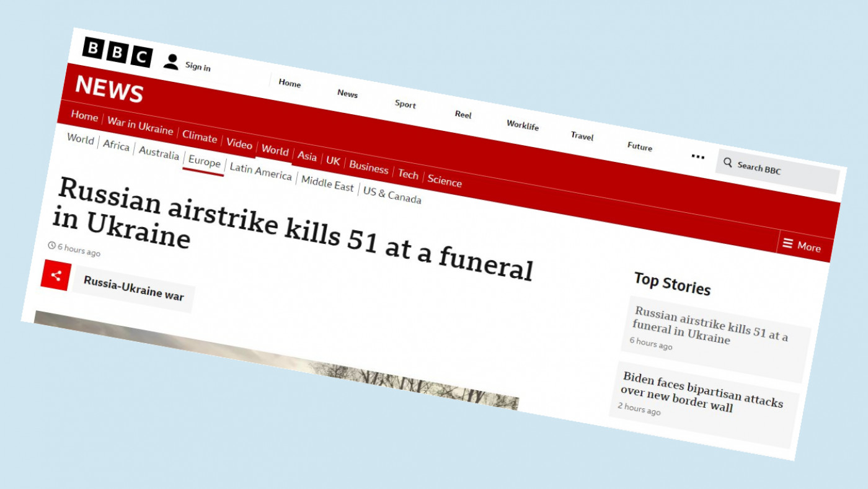Viewport: 868px width, 489px height.
Task: Open the Middle East region link
Action: 327,184
